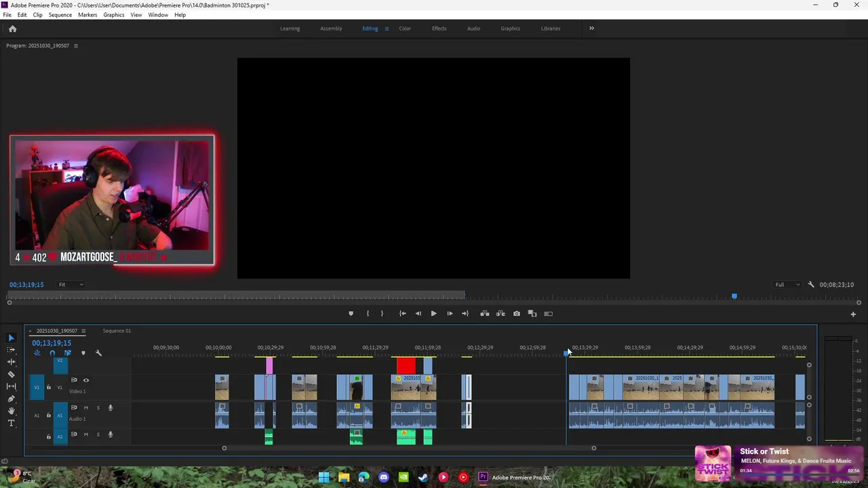
Task: Open the Full playback resolution dropdown
Action: coord(787,285)
